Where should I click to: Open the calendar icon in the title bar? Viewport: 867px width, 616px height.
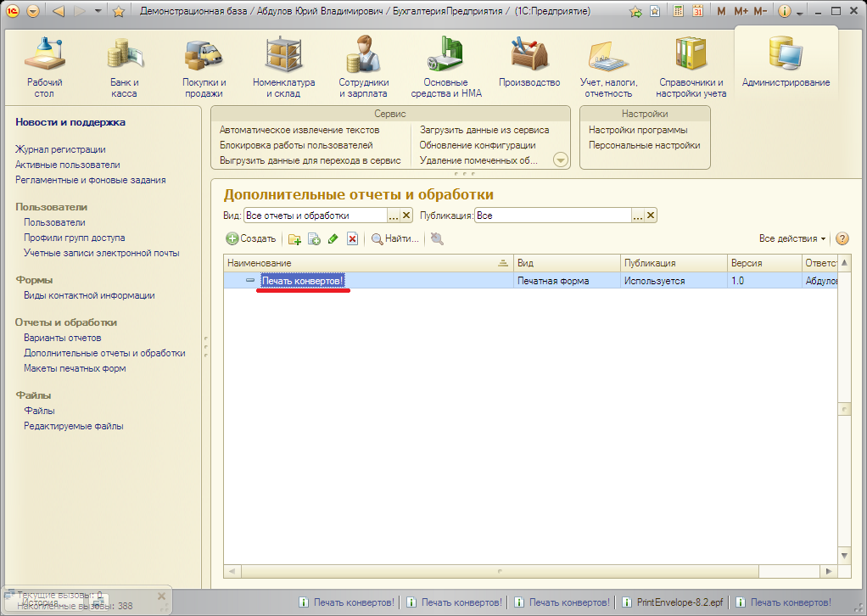697,11
